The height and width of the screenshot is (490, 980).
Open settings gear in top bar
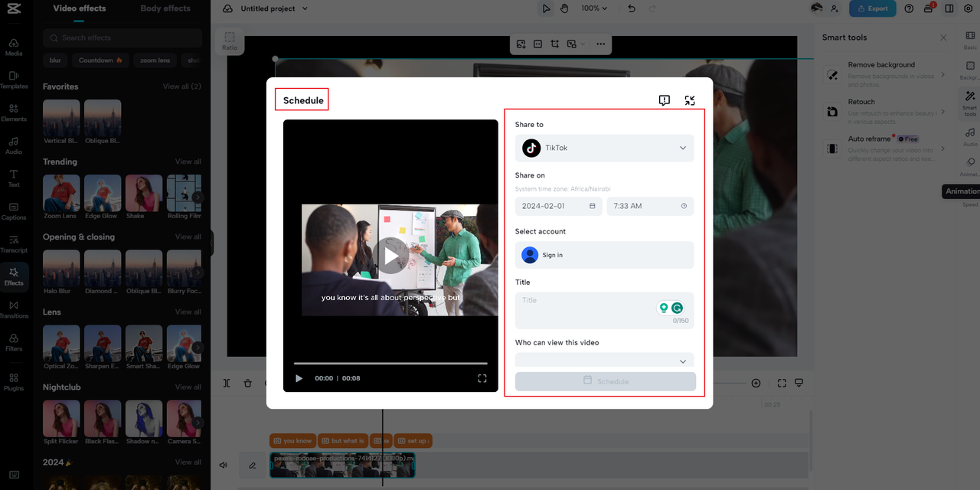pos(968,8)
